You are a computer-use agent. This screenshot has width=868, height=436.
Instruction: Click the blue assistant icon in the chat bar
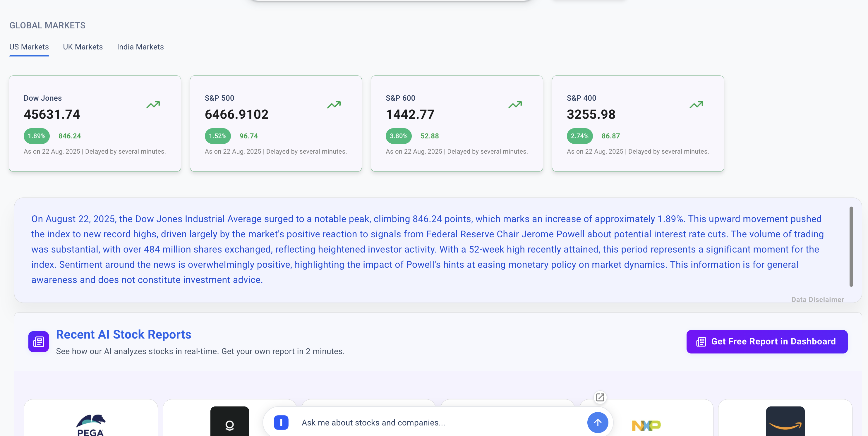coord(281,422)
